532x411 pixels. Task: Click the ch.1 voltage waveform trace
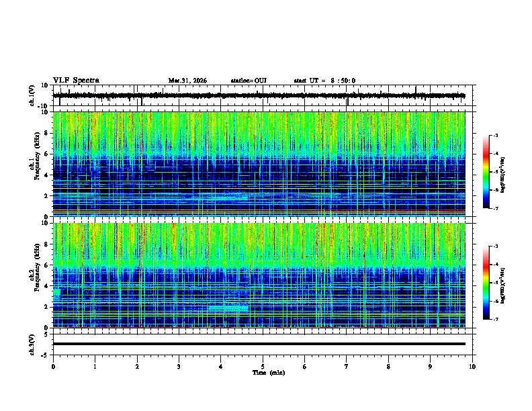click(259, 95)
